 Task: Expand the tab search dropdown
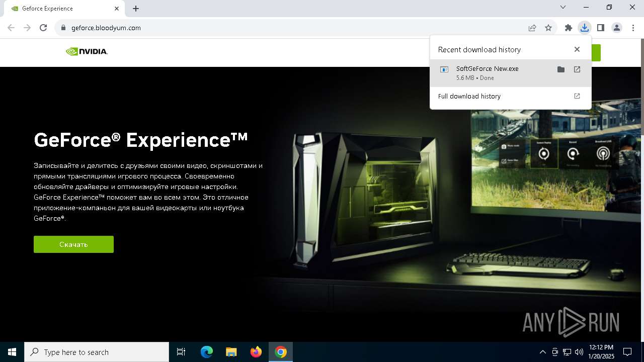point(563,7)
